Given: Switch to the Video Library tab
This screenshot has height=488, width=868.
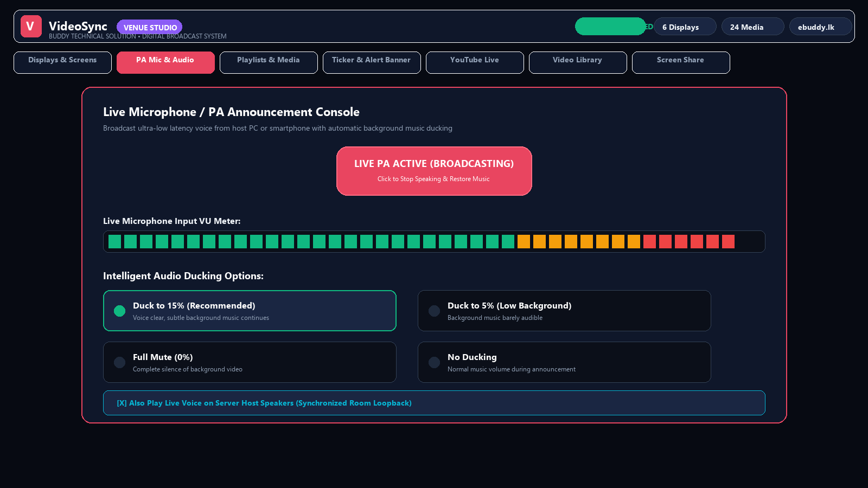Looking at the screenshot, I should (x=578, y=62).
